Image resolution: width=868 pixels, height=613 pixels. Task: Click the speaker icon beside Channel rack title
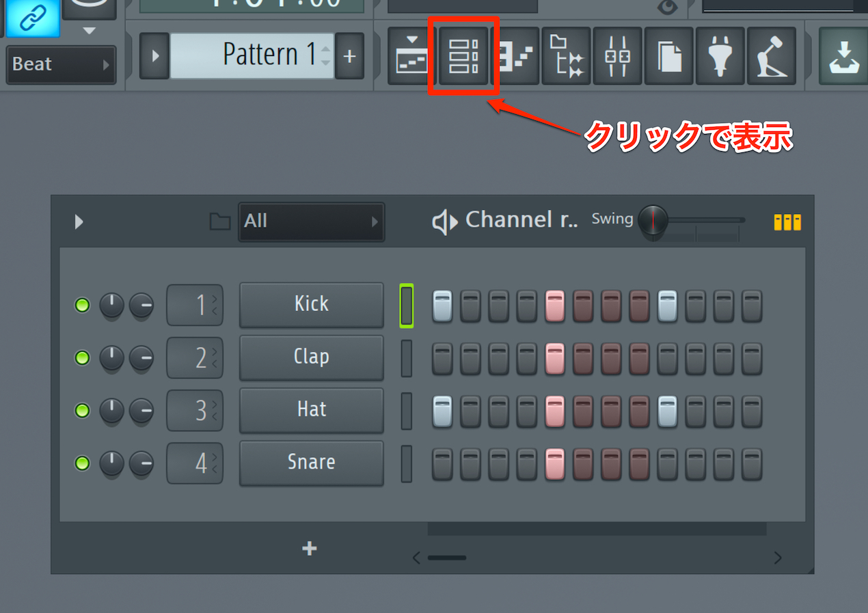pyautogui.click(x=444, y=221)
